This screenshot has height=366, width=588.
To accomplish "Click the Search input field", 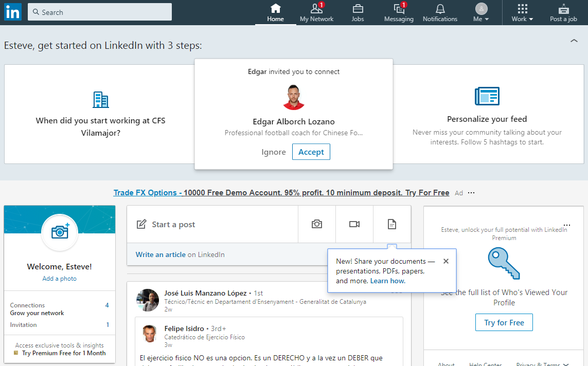I will click(100, 12).
